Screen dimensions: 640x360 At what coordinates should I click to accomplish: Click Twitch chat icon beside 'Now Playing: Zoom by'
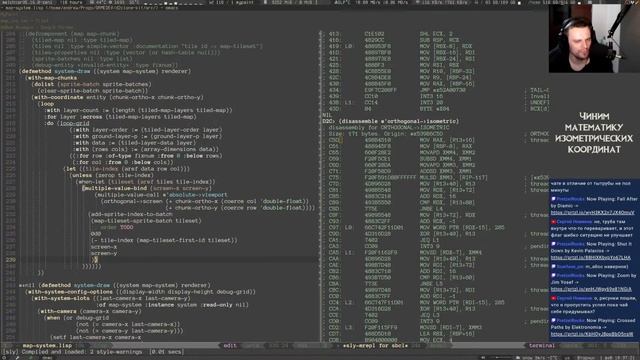(553, 276)
